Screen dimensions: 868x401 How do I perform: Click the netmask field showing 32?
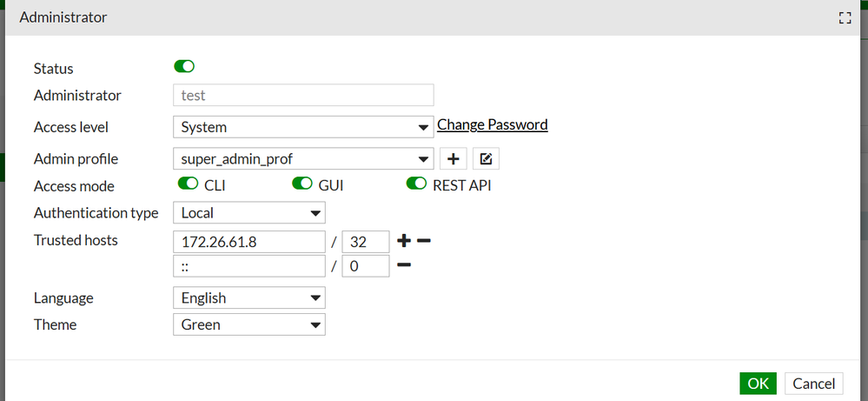(x=365, y=241)
